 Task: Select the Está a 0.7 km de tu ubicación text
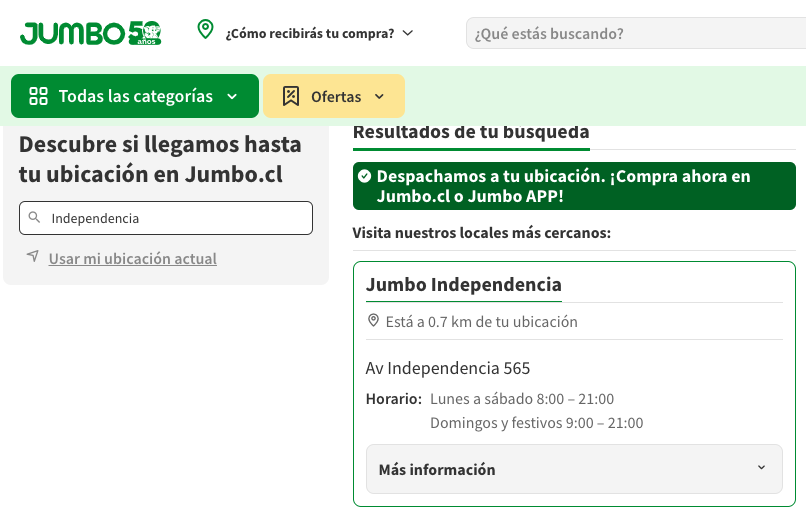coord(482,322)
